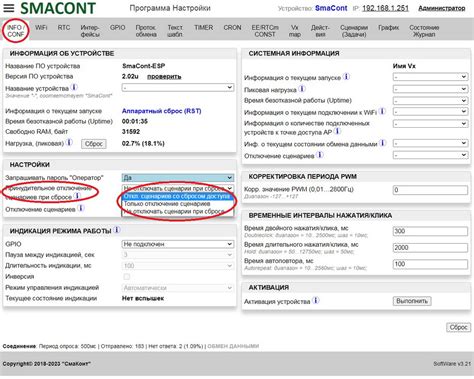Open the 192.168.1.251 IP link
The width and height of the screenshot is (474, 379).
pos(385,8)
